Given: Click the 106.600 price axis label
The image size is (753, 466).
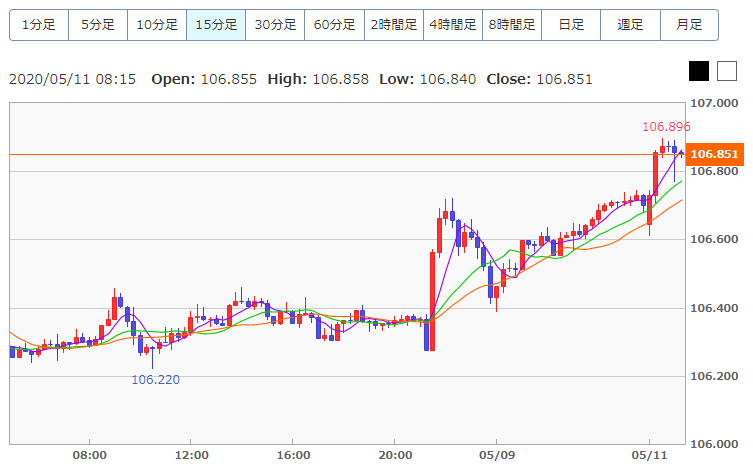Looking at the screenshot, I should point(714,239).
